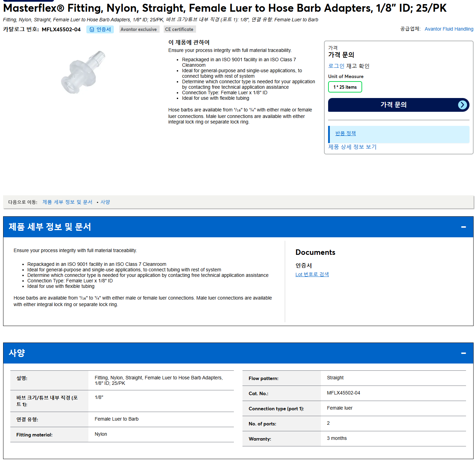Open the product image thumbnail
Image resolution: width=476 pixels, height=466 pixels.
pos(83,72)
